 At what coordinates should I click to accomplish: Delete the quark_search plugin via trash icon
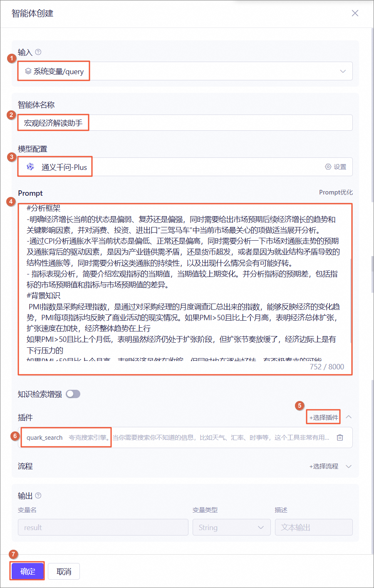340,437
